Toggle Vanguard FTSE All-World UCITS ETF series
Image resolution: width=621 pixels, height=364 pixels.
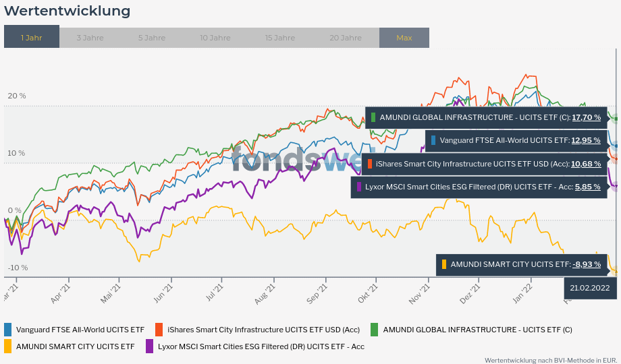click(80, 330)
